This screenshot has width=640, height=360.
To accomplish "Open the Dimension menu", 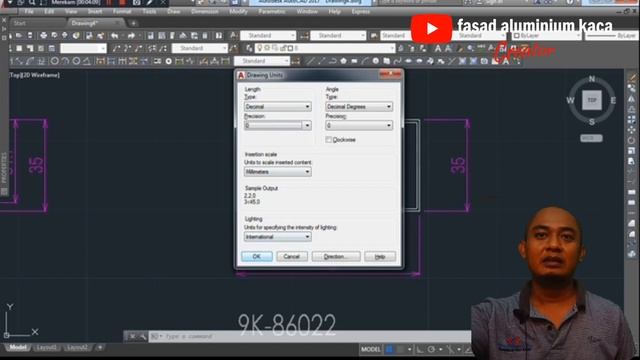I will [204, 11].
